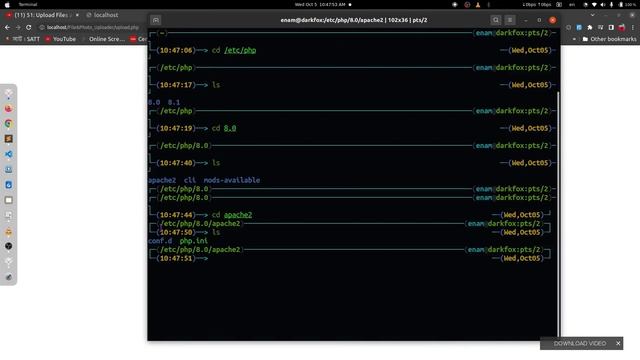Open VS Code from the dock
Screen dimensions: 640x360
9,154
